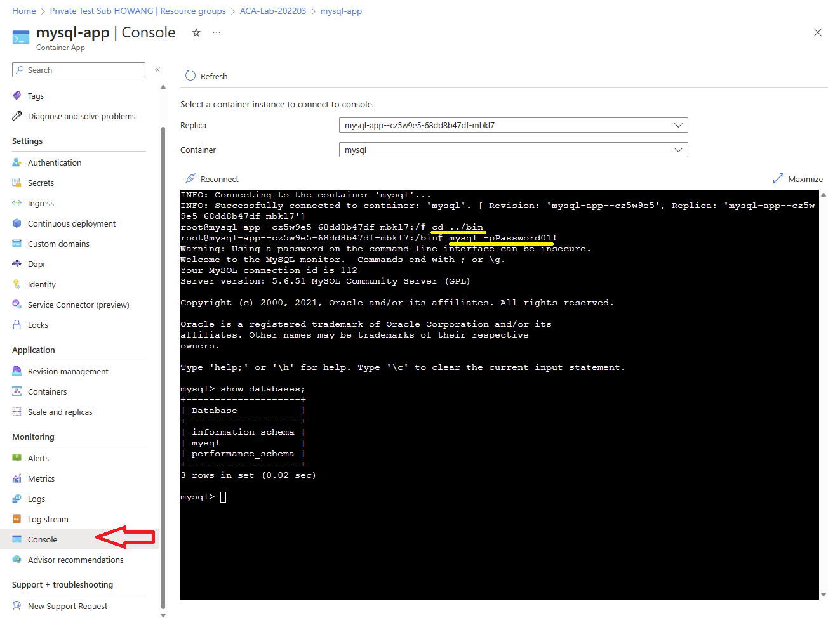
Task: Click in the sidebar Search field
Action: [x=79, y=70]
